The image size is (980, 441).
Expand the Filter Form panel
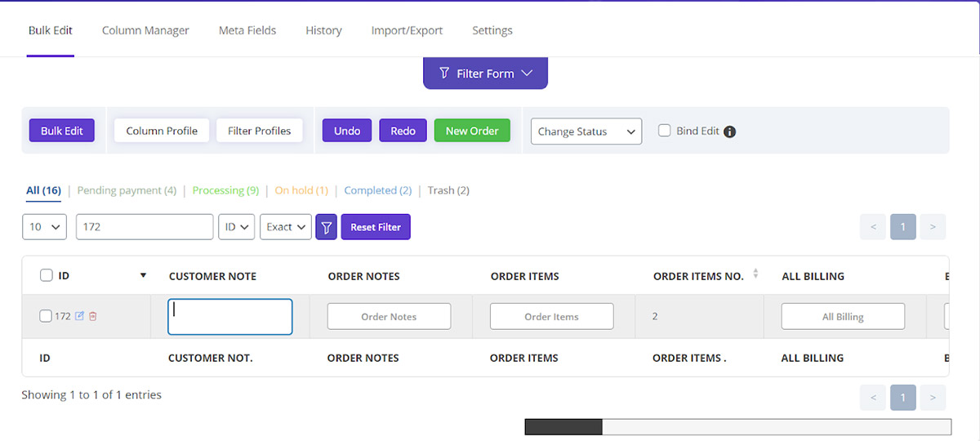coord(485,73)
